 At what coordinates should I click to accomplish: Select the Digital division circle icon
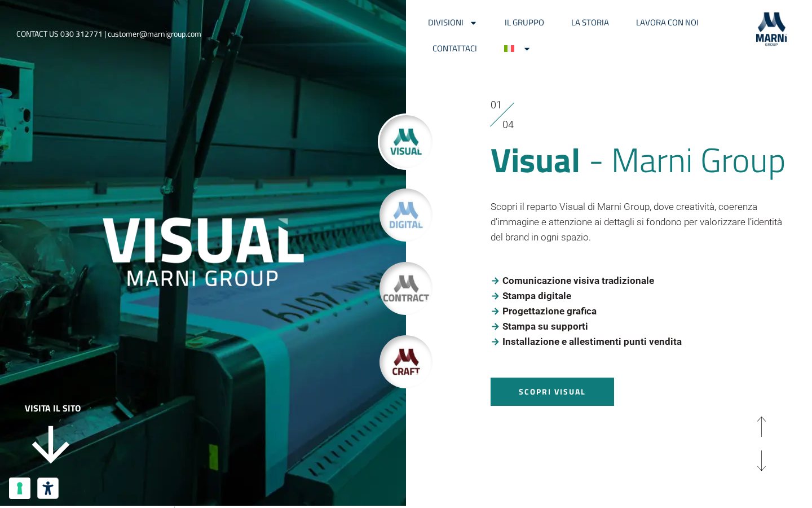(x=405, y=215)
